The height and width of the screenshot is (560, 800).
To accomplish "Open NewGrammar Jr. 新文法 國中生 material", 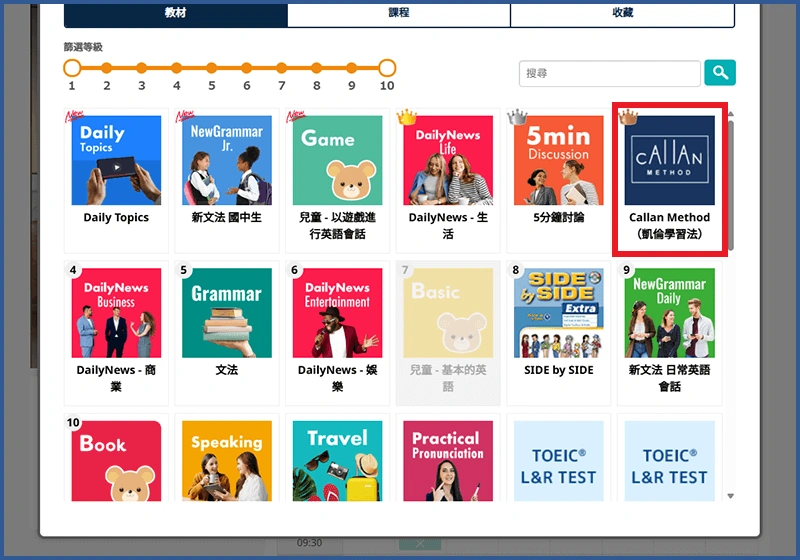I will tap(227, 181).
